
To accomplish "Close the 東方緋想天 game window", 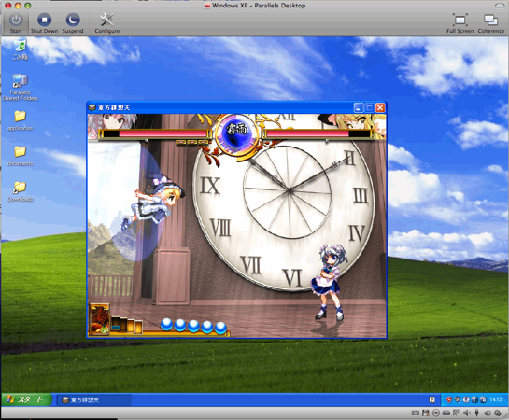I will (x=380, y=107).
